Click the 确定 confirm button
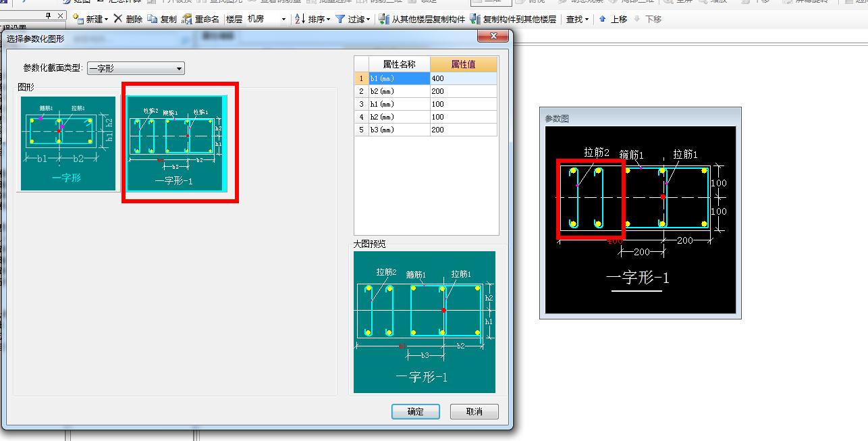 coord(416,411)
